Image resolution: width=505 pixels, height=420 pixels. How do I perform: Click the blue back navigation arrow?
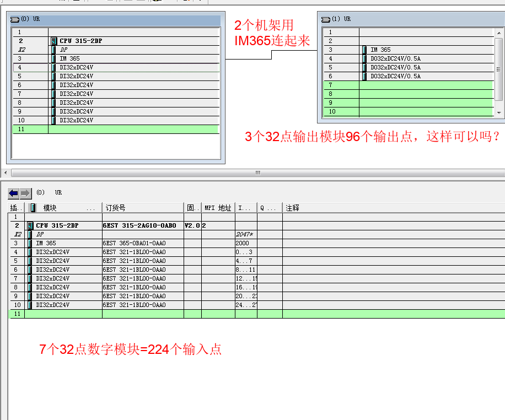tap(14, 193)
